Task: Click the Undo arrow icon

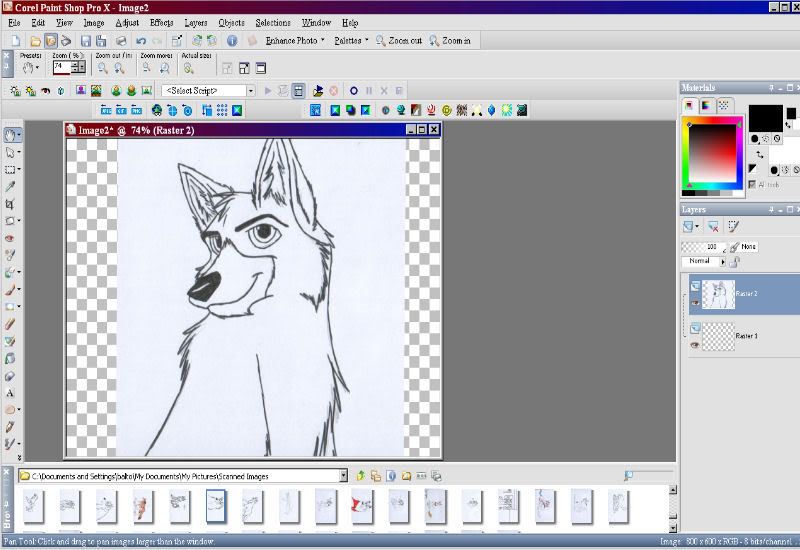Action: click(141, 41)
